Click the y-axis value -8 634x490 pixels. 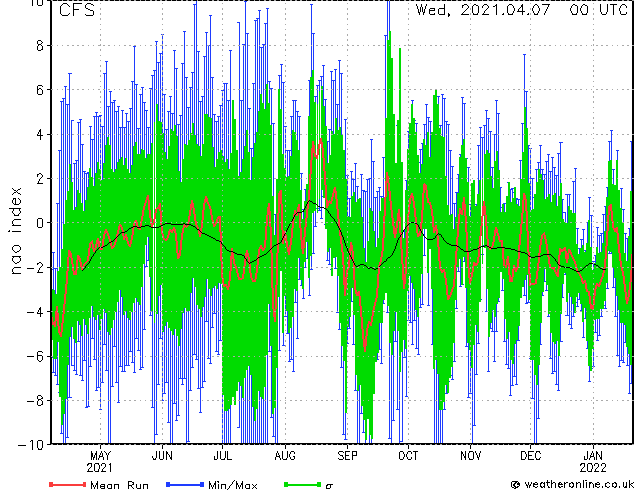pyautogui.click(x=35, y=400)
